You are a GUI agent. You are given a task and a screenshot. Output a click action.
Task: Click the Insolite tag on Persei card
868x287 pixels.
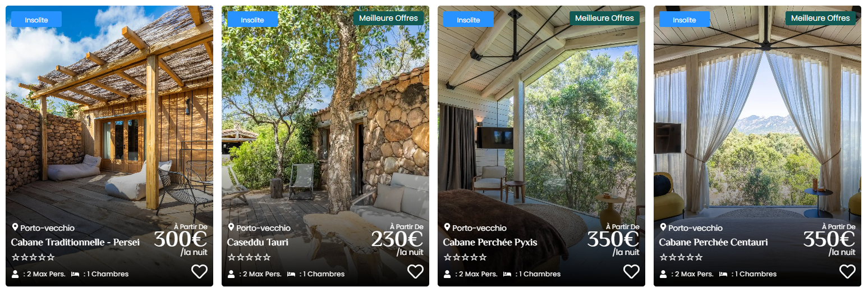(36, 20)
